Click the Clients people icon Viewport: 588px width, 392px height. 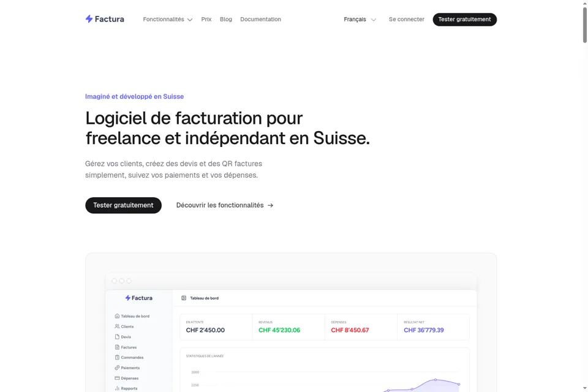117,326
